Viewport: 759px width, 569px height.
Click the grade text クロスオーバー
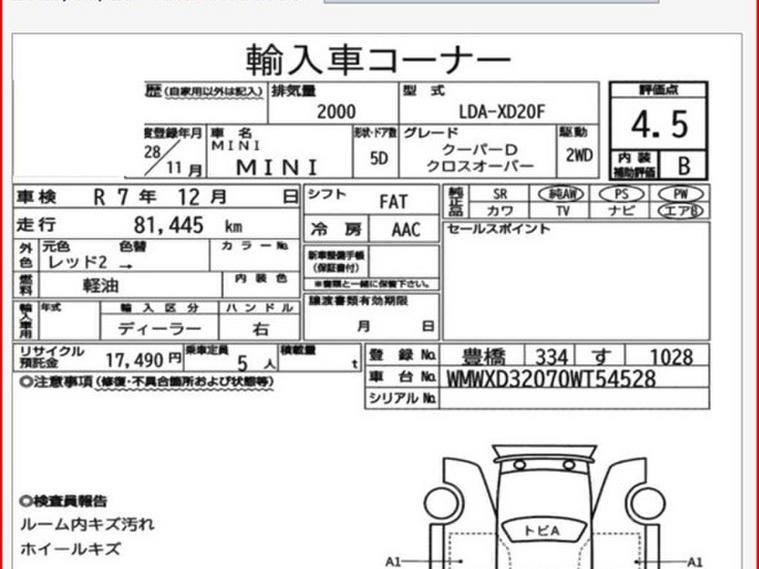click(x=480, y=166)
